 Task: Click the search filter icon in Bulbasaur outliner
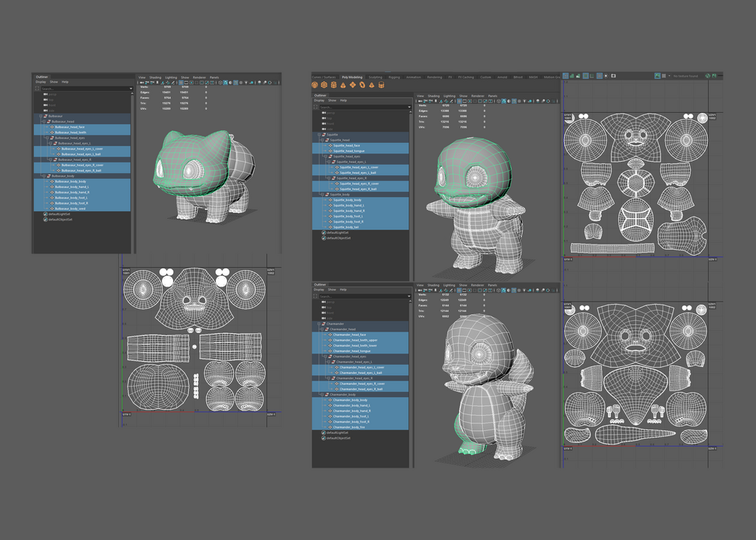pyautogui.click(x=37, y=89)
